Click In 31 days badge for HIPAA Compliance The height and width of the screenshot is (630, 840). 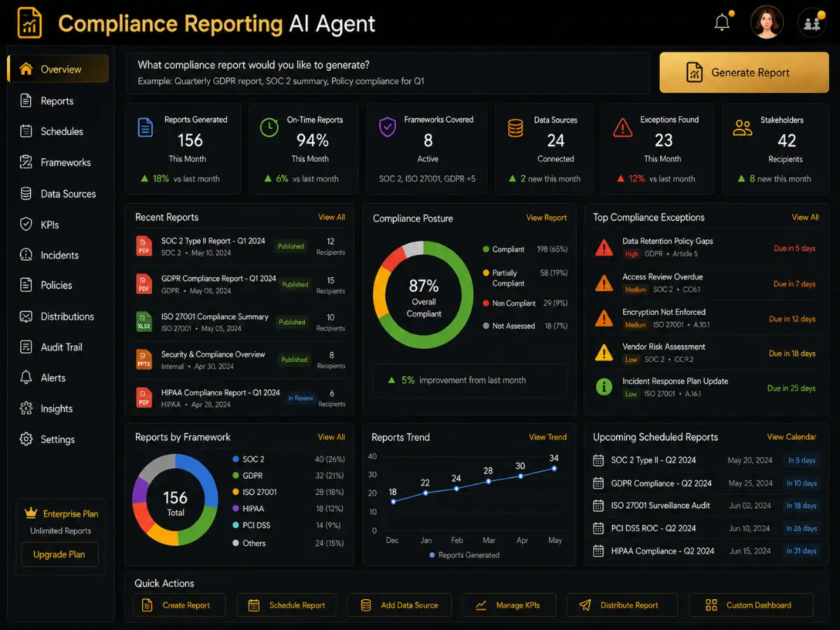pos(801,551)
